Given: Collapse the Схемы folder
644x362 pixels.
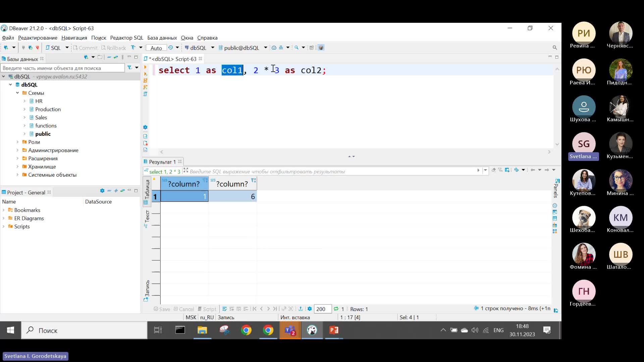Looking at the screenshot, I should tap(17, 93).
